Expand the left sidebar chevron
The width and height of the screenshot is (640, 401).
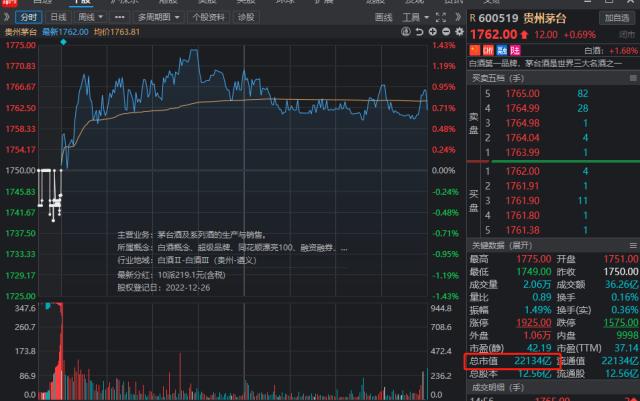point(6,17)
